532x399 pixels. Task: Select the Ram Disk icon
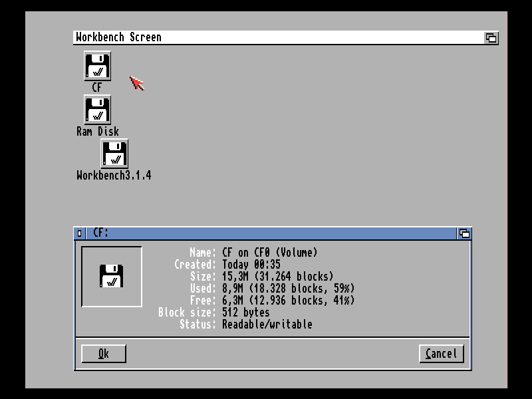[97, 110]
